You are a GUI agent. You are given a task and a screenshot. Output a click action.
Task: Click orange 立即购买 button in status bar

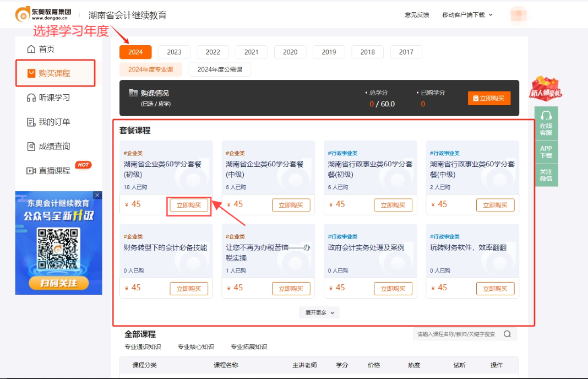coord(489,98)
